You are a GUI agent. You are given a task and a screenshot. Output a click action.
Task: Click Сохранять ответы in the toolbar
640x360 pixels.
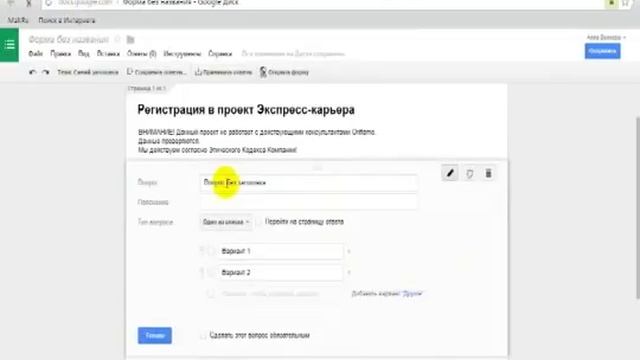click(157, 72)
